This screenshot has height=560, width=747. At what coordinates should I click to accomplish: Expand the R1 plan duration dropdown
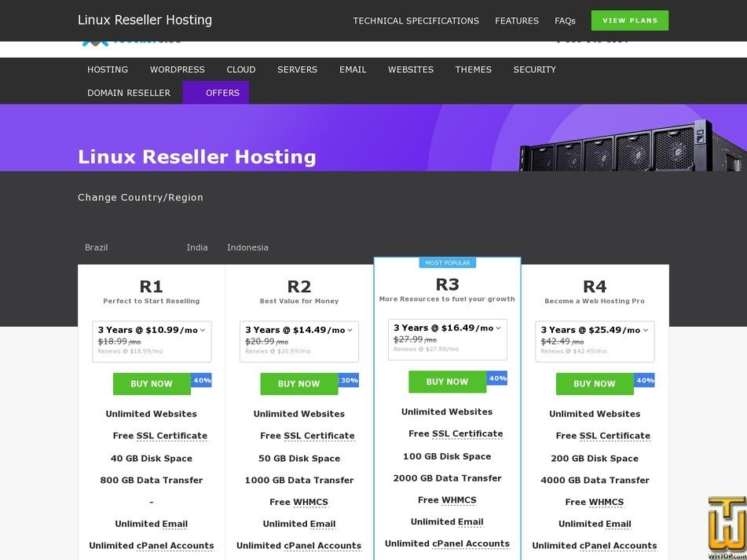(151, 331)
